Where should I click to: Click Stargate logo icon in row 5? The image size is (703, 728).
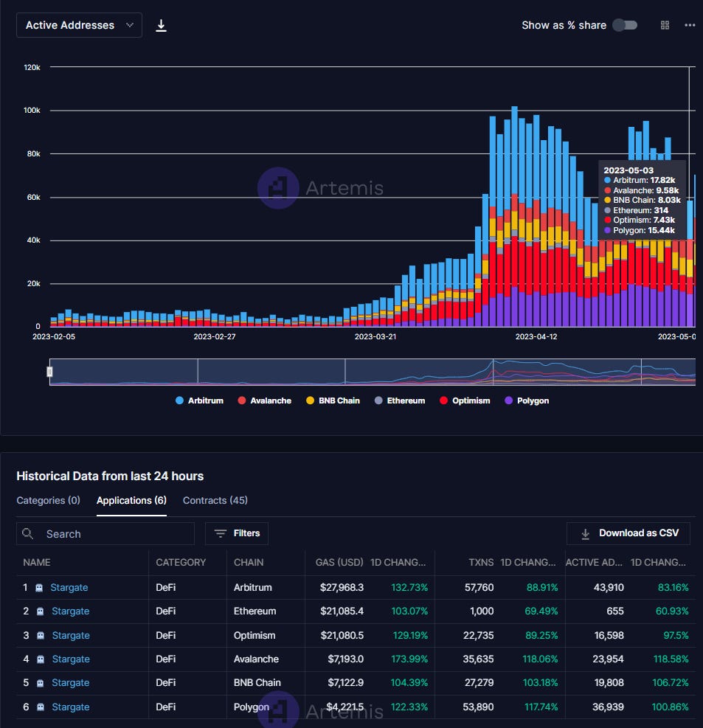pyautogui.click(x=41, y=683)
